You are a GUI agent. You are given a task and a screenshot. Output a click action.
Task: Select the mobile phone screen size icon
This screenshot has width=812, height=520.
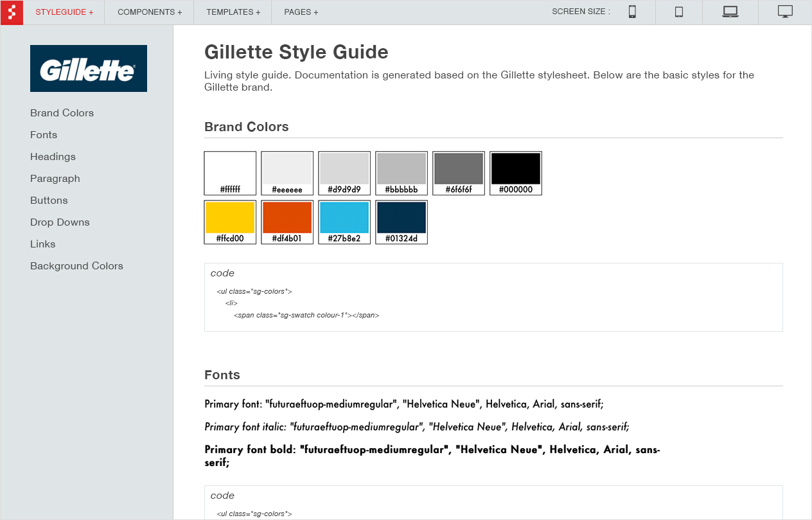coord(632,12)
